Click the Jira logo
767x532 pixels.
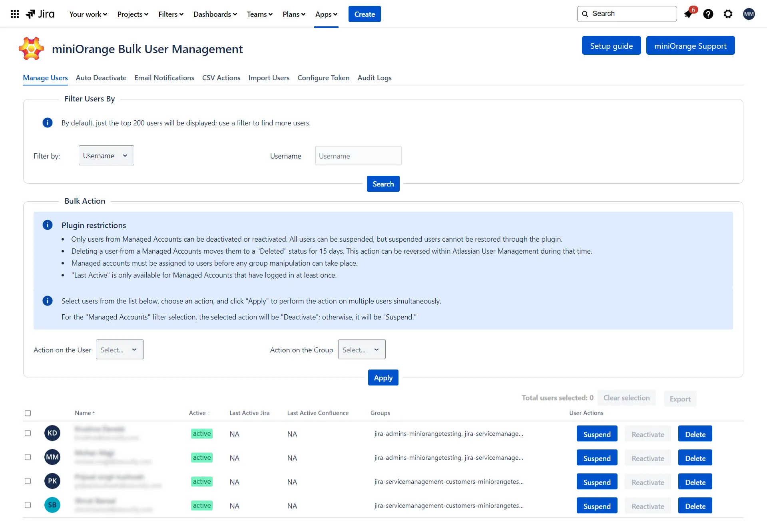tap(40, 14)
